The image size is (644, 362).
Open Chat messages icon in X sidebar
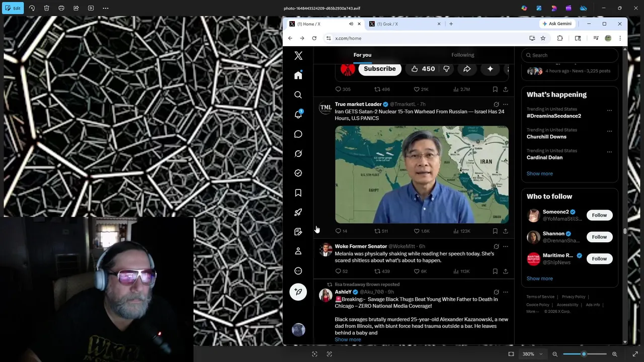tap(298, 134)
